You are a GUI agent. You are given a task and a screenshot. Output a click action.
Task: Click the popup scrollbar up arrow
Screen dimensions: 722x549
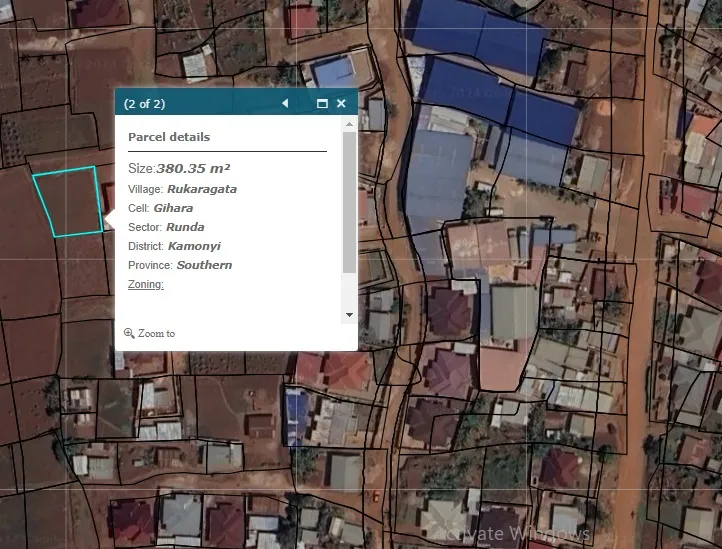point(349,124)
